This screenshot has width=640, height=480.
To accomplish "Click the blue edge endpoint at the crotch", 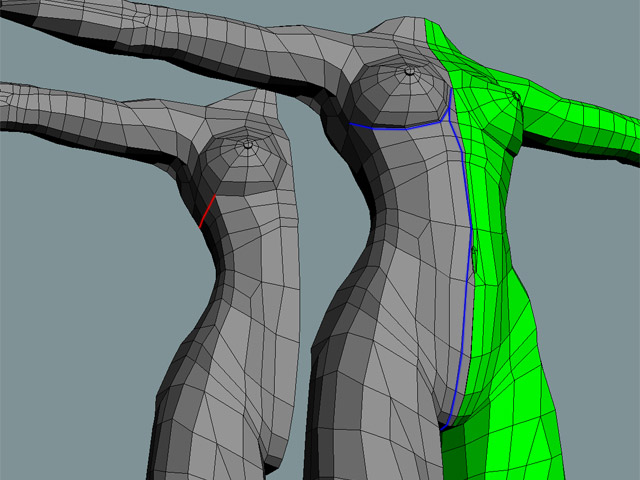I will pos(442,424).
